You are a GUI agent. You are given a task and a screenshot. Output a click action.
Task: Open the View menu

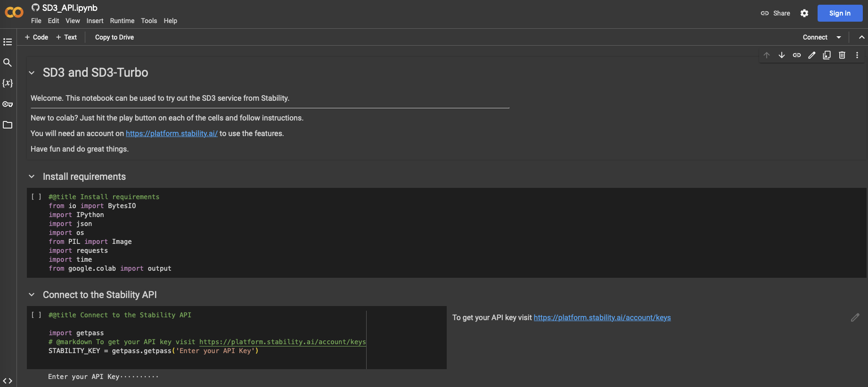pos(73,21)
